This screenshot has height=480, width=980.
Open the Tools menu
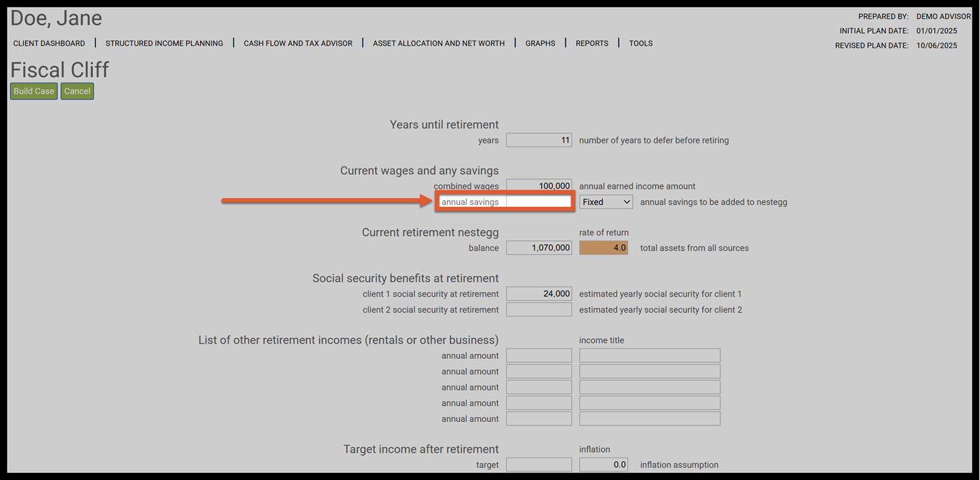[640, 43]
